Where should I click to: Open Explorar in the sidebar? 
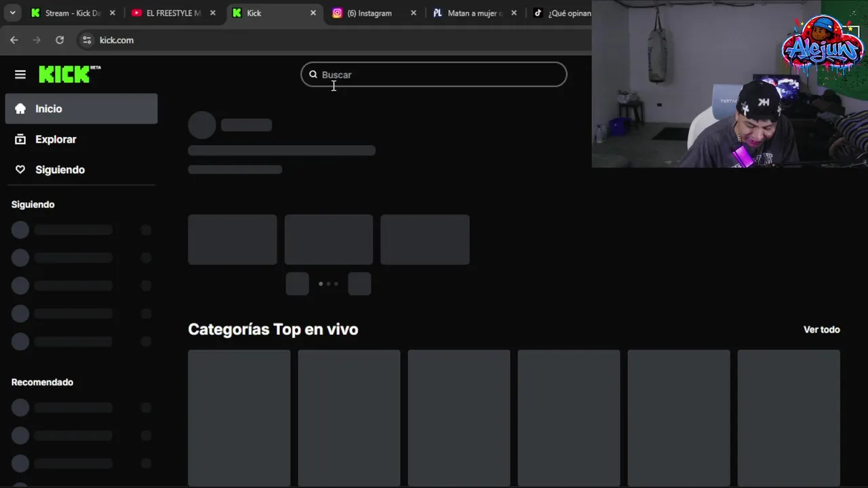pos(81,139)
